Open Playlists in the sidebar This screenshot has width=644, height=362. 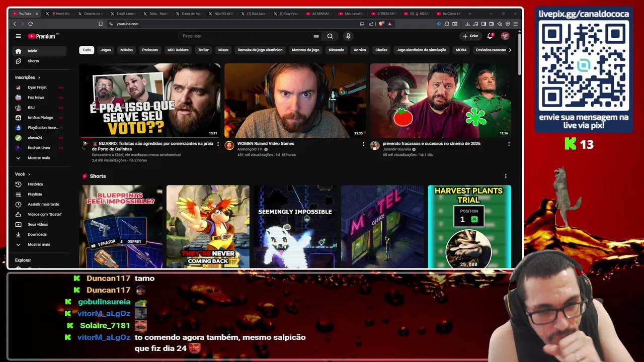pyautogui.click(x=40, y=194)
